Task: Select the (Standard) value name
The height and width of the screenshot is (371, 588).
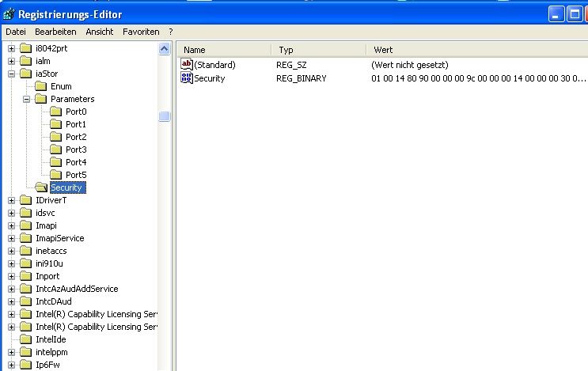Action: (215, 65)
